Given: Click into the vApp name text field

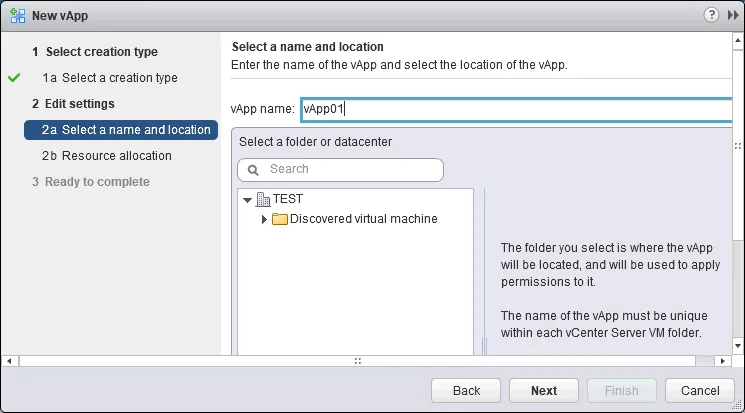Looking at the screenshot, I should click(x=520, y=109).
